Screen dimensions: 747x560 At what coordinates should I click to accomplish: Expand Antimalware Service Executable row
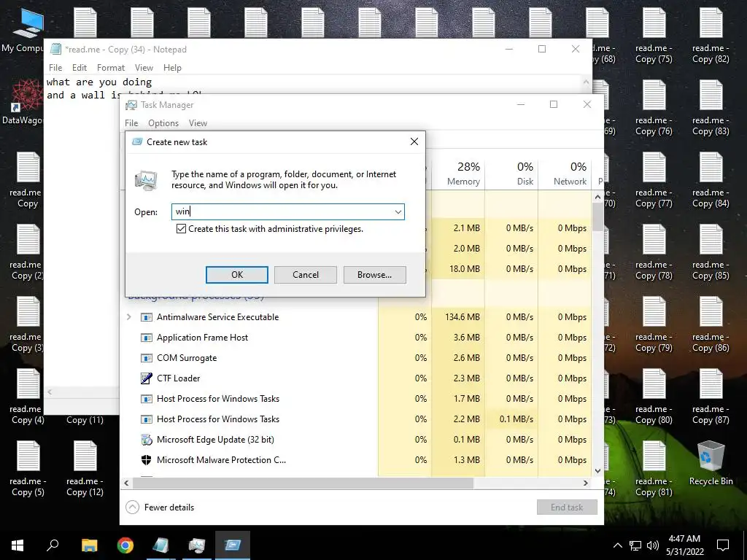pyautogui.click(x=128, y=316)
